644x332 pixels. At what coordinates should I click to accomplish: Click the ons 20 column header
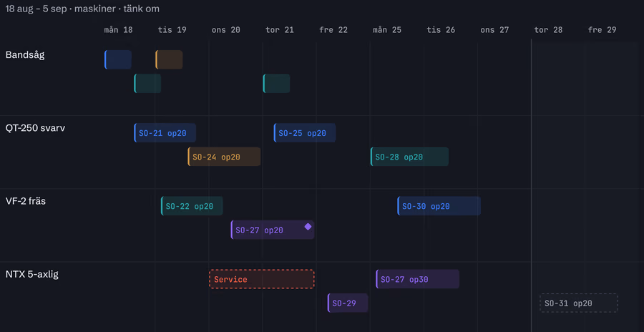pyautogui.click(x=226, y=30)
